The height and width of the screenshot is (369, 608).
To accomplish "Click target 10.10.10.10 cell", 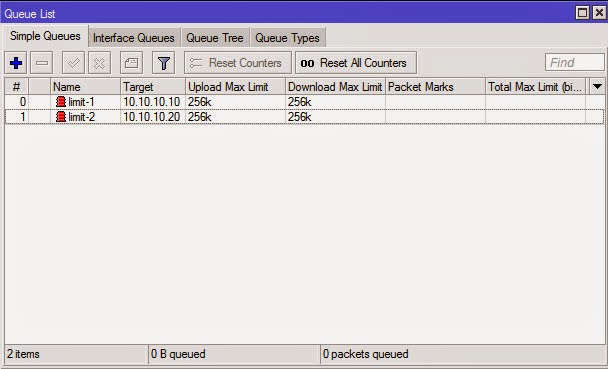I will pos(152,102).
